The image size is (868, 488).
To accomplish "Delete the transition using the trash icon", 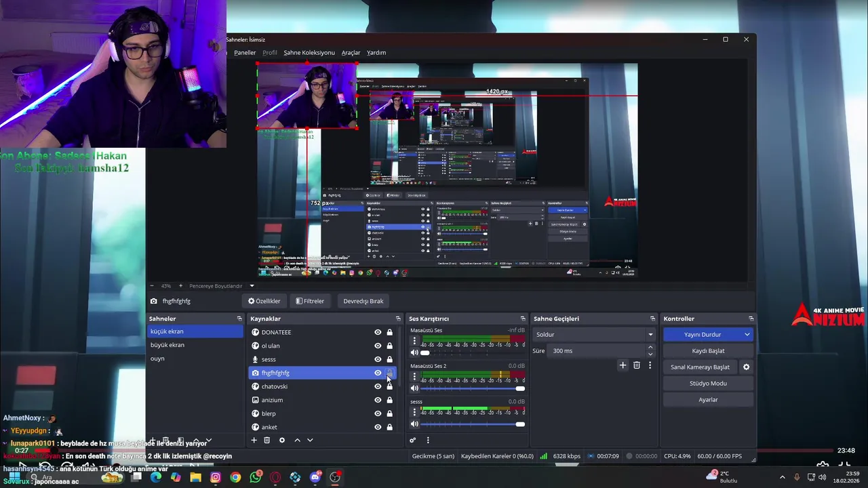I will (636, 365).
